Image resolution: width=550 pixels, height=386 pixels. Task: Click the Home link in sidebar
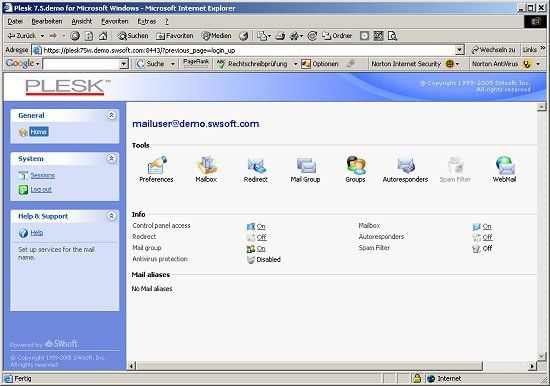(39, 132)
